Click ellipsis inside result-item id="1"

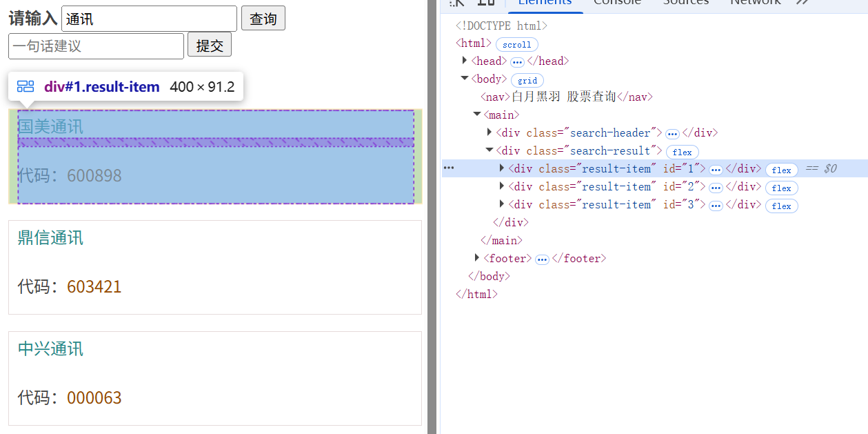click(716, 170)
